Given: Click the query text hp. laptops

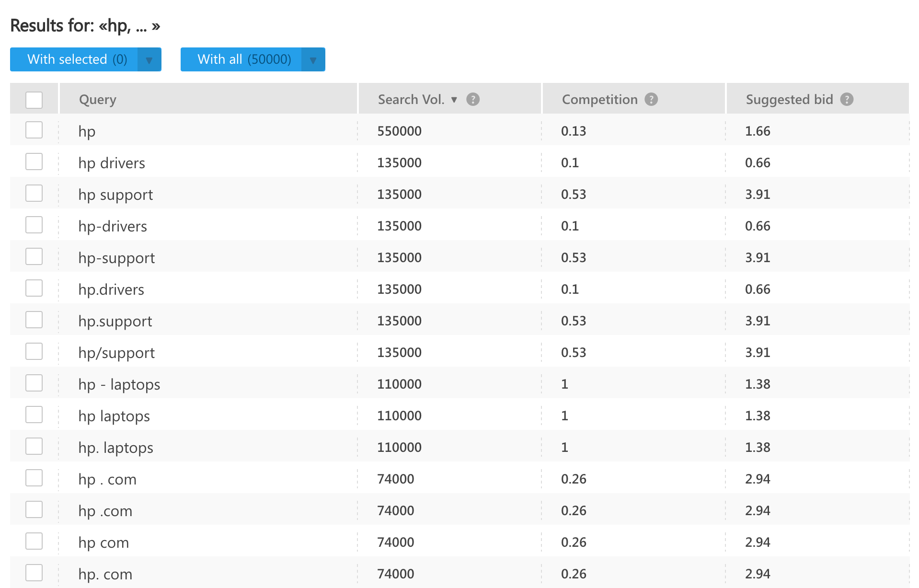Looking at the screenshot, I should (x=116, y=448).
